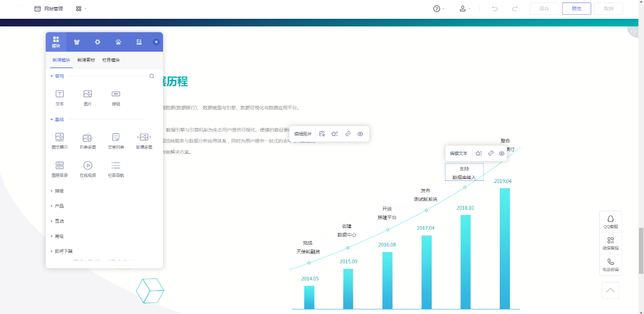The height and width of the screenshot is (314, 644).
Task: Open the help question-mark dropdown
Action: pos(439,9)
